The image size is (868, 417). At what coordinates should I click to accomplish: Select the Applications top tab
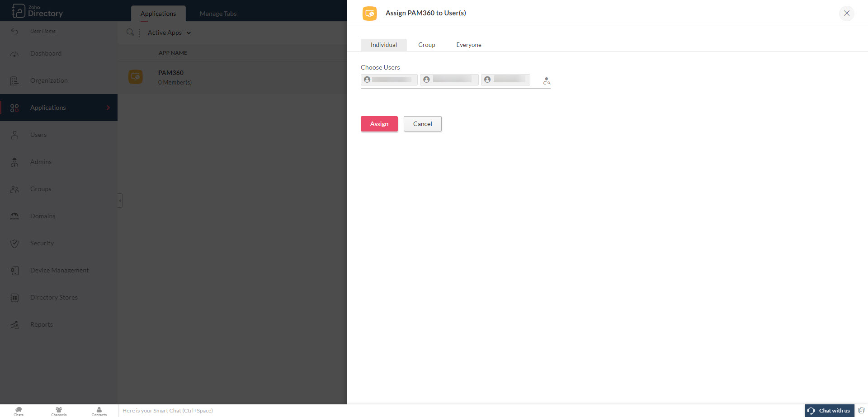[158, 14]
